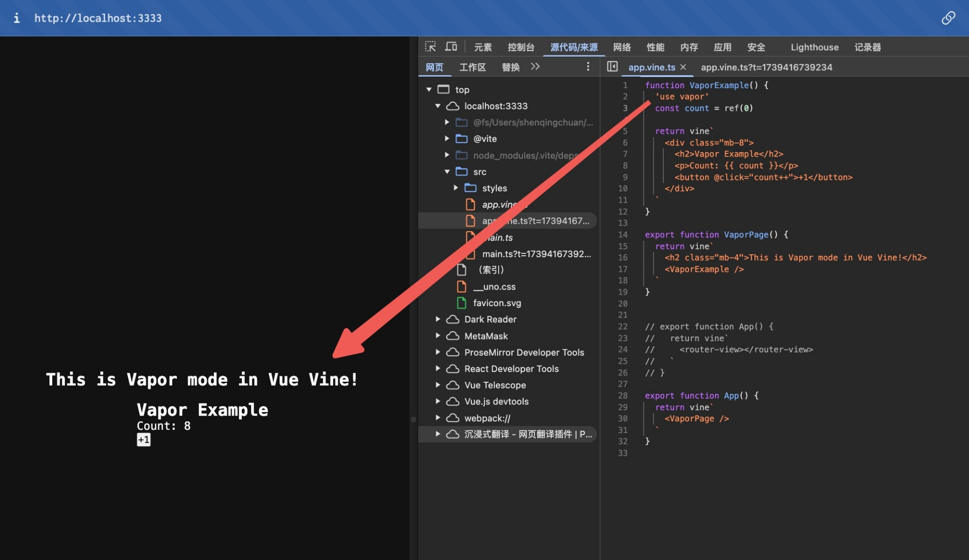Expand ProseMirror Developer Tools node
969x560 pixels.
(x=438, y=352)
